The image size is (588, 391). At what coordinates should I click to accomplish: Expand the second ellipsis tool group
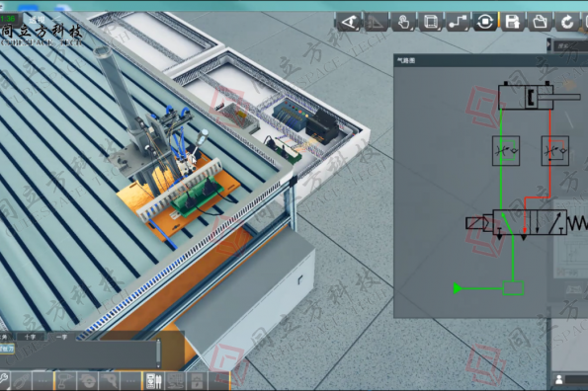[130, 381]
